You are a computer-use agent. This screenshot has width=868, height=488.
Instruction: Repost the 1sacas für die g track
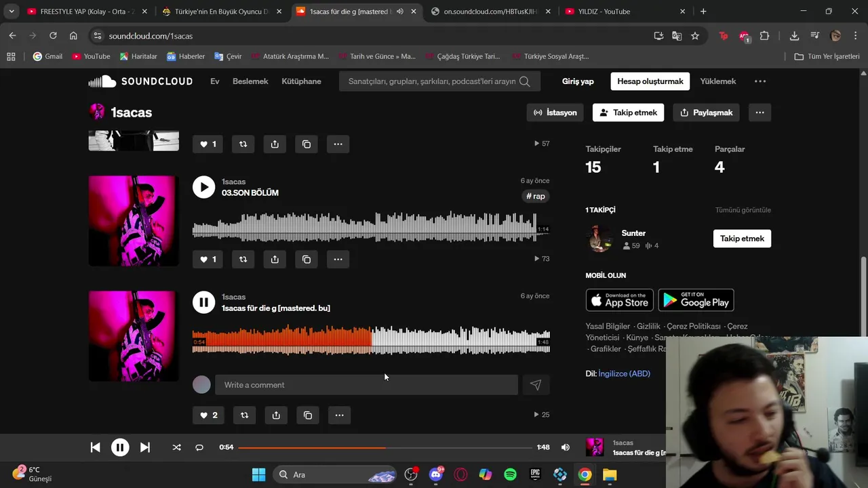click(x=244, y=415)
